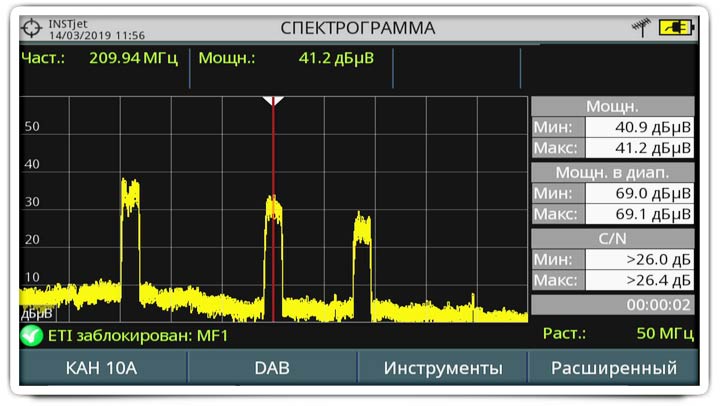The width and height of the screenshot is (720, 406).
Task: Click the 50 МГц span value
Action: click(x=664, y=333)
